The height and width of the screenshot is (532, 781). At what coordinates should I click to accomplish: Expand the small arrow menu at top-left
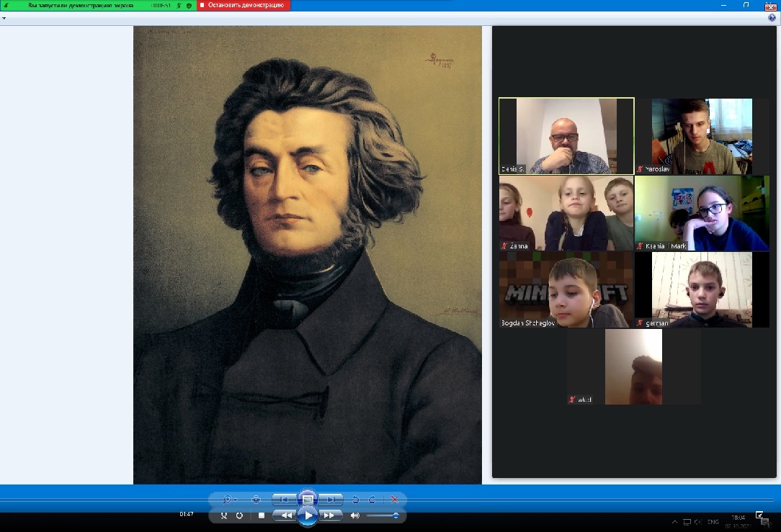pos(4,18)
